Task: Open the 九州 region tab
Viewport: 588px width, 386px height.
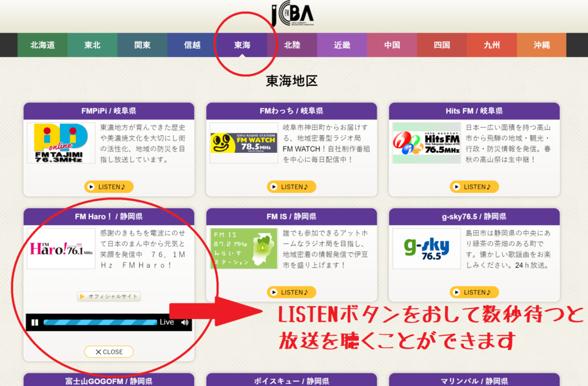Action: [x=492, y=45]
